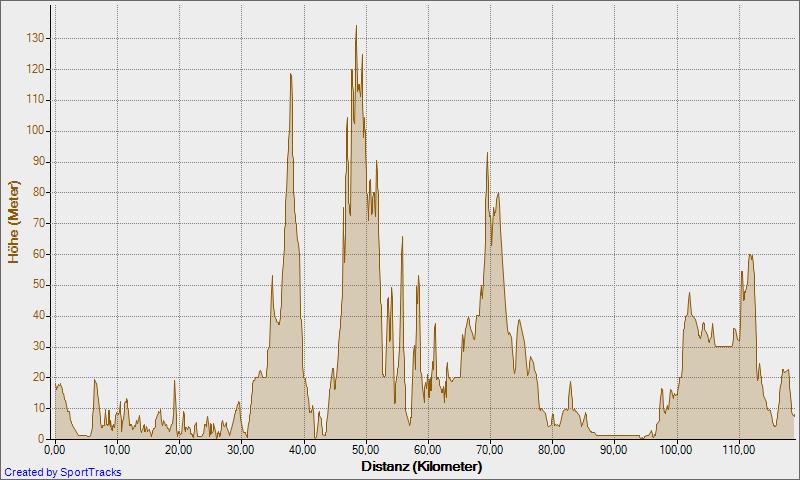Image resolution: width=800 pixels, height=480 pixels.
Task: Click the 90,00 distance axis label
Action: [x=614, y=450]
